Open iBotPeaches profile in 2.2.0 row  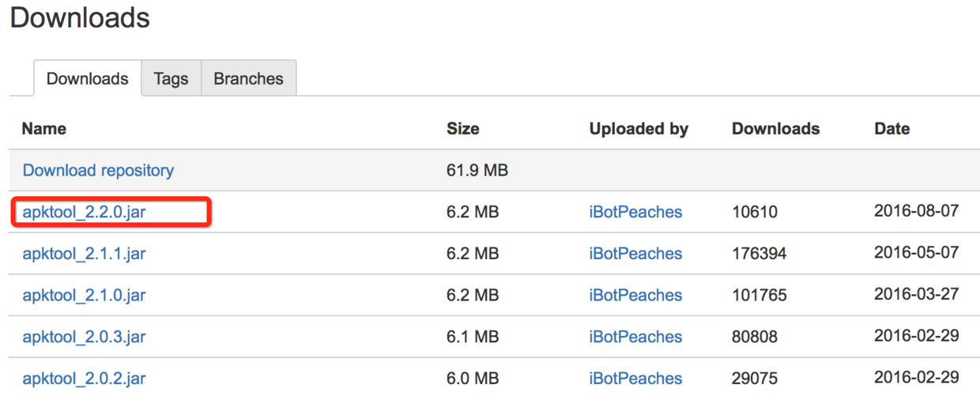pyautogui.click(x=635, y=212)
